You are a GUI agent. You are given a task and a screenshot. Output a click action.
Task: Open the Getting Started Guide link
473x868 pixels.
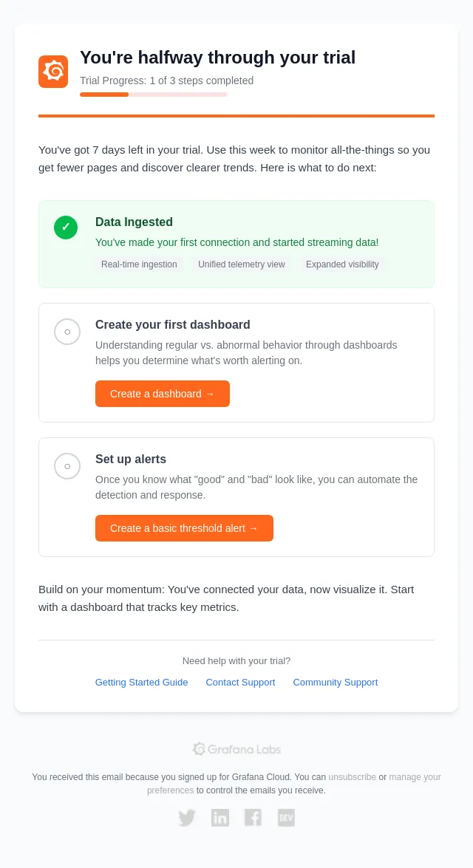pyautogui.click(x=141, y=682)
